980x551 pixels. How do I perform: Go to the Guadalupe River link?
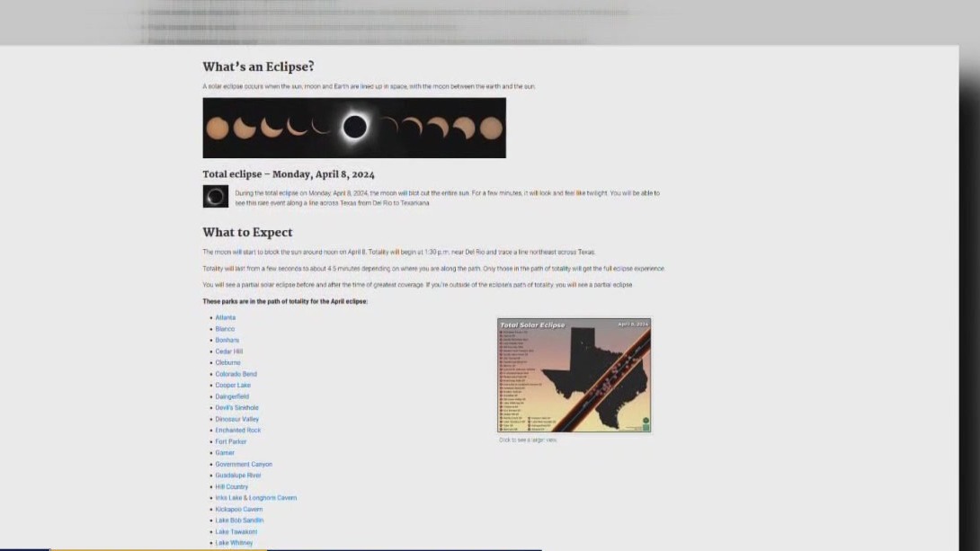pos(237,475)
